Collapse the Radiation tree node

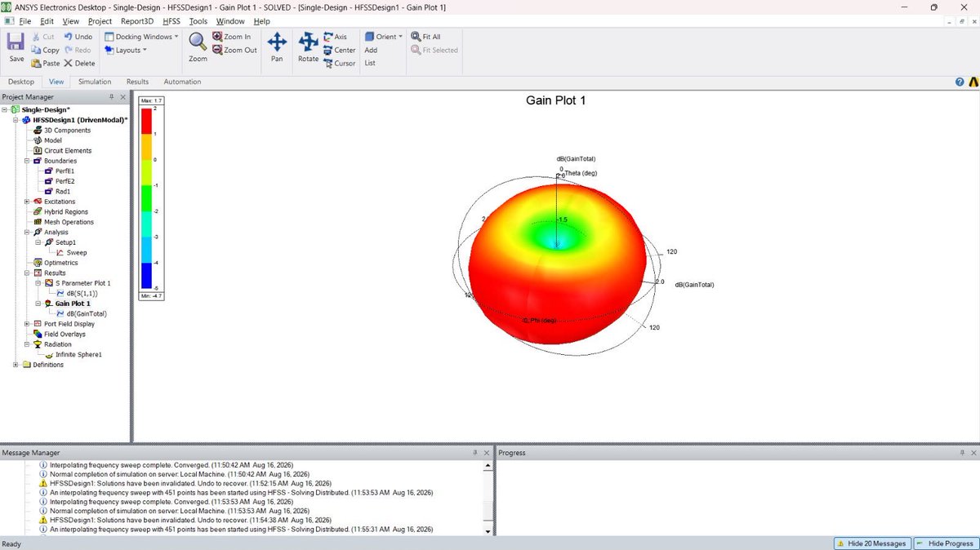point(27,344)
